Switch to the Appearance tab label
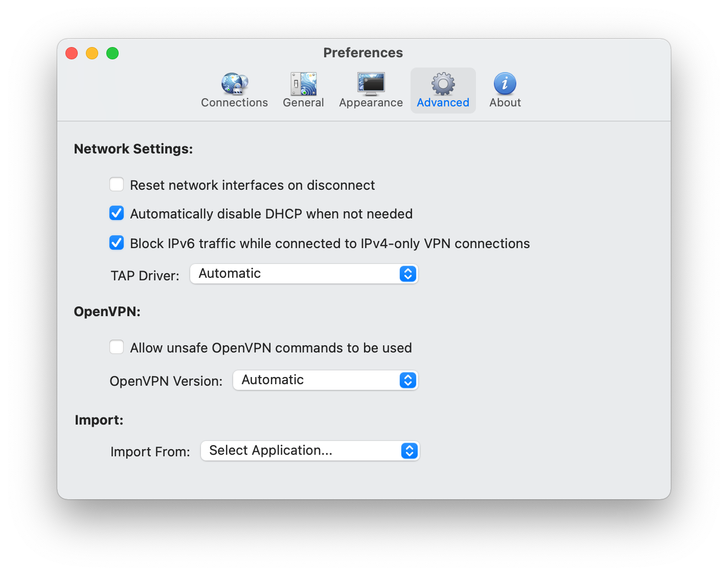 371,103
